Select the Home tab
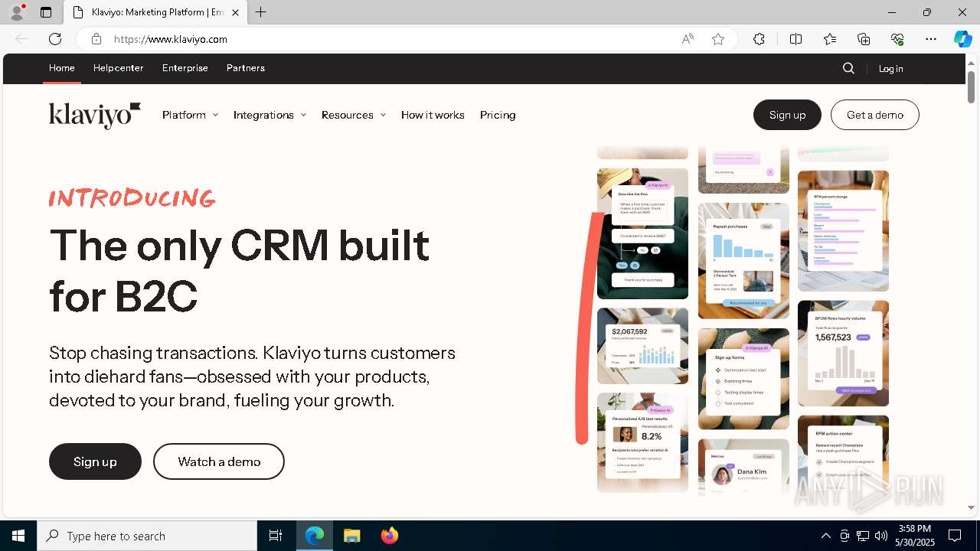Screen dimensions: 980x551 tap(62, 68)
